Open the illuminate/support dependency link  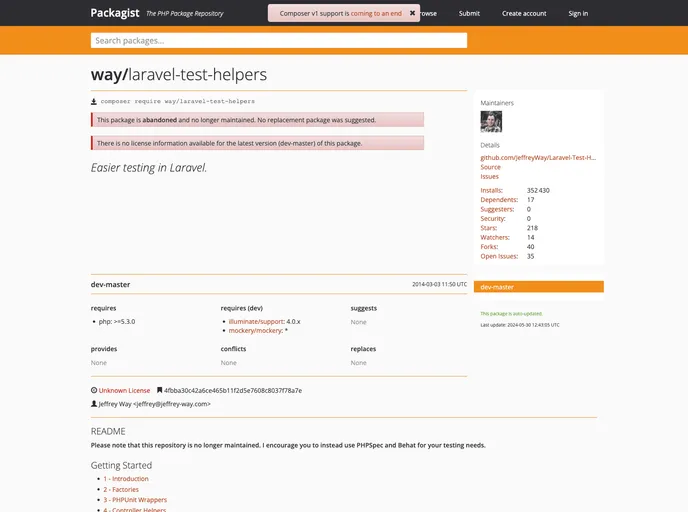tap(256, 322)
